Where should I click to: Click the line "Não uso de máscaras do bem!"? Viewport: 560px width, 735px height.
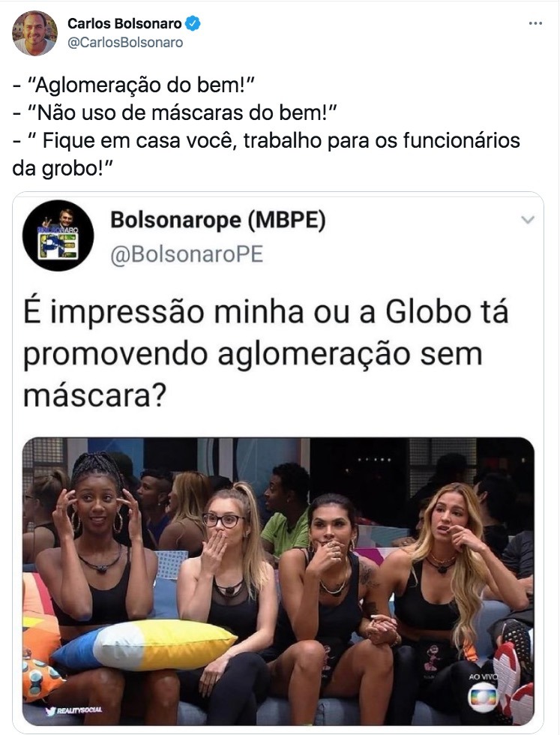[x=175, y=113]
